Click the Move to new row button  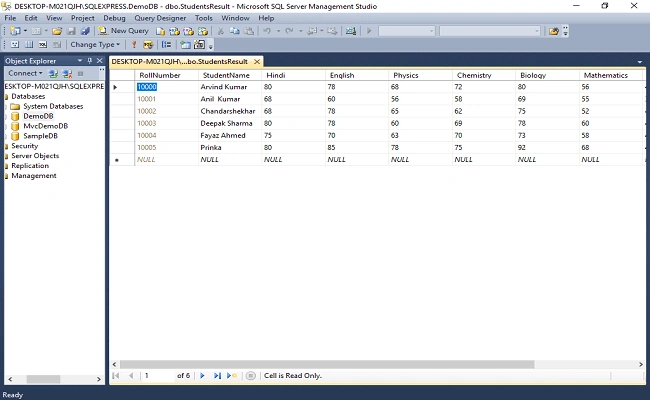231,376
